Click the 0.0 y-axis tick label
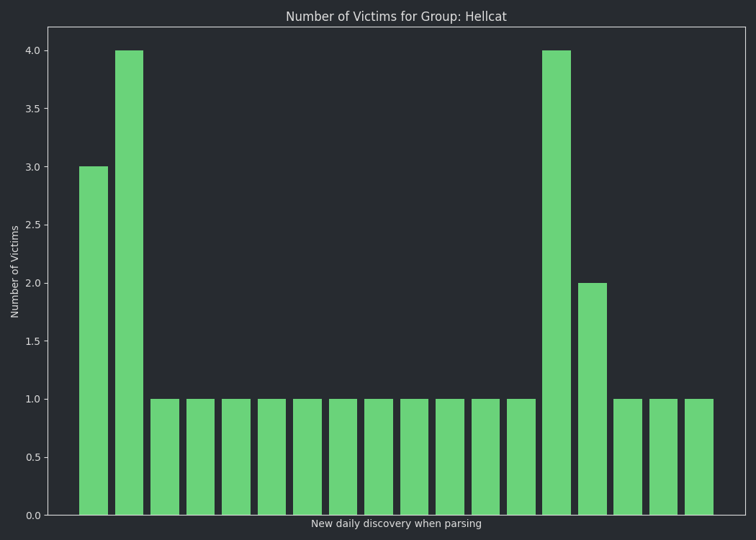 tap(33, 516)
